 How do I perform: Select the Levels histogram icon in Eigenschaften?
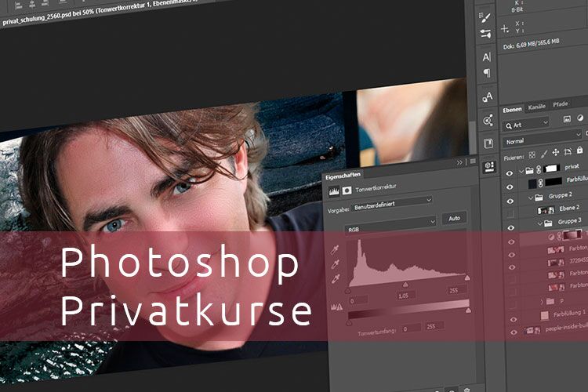(334, 191)
